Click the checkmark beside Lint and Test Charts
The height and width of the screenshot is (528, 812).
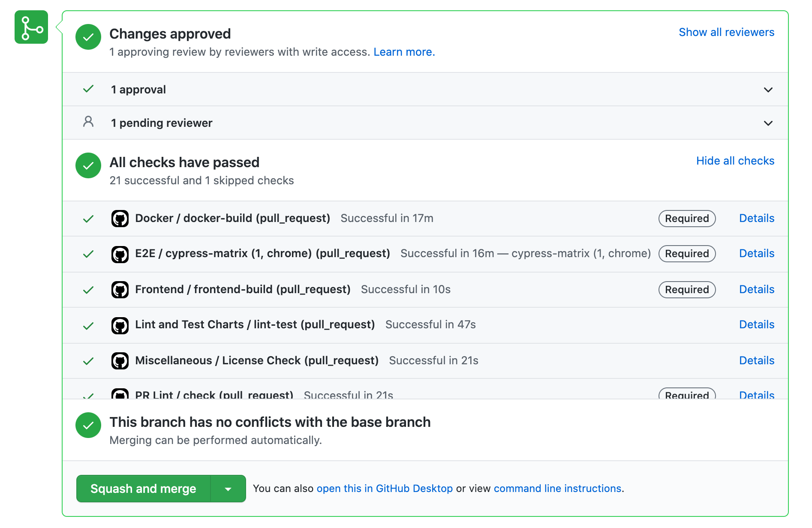click(88, 325)
